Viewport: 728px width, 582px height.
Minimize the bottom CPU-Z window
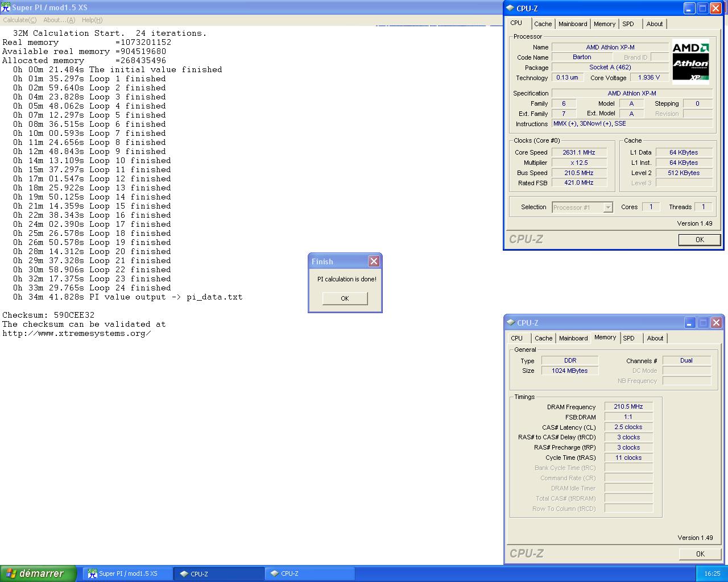pyautogui.click(x=690, y=322)
